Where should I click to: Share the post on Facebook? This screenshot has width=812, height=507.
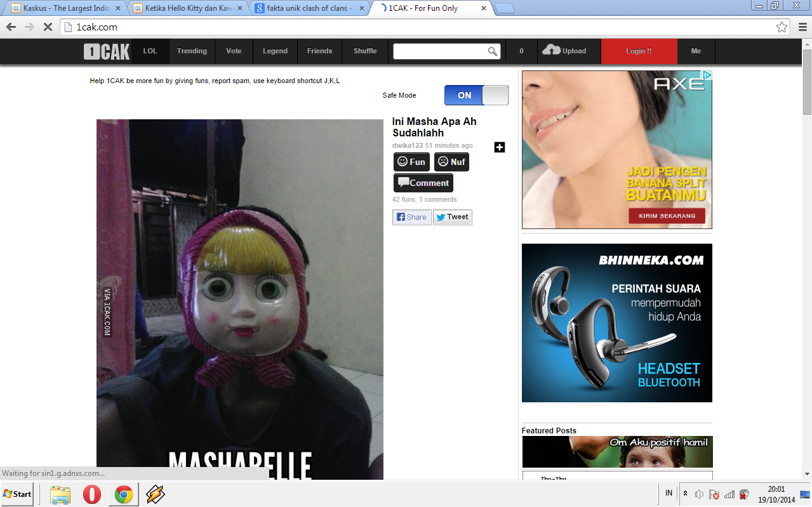(x=411, y=217)
